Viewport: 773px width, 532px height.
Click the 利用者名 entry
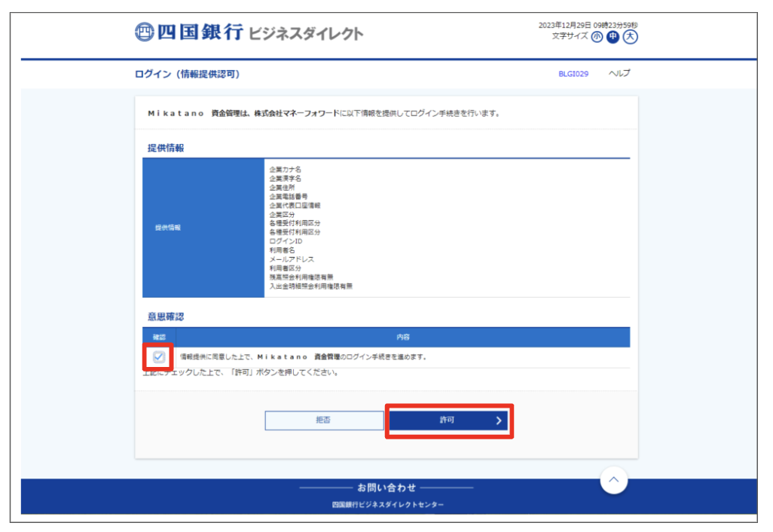click(x=282, y=250)
